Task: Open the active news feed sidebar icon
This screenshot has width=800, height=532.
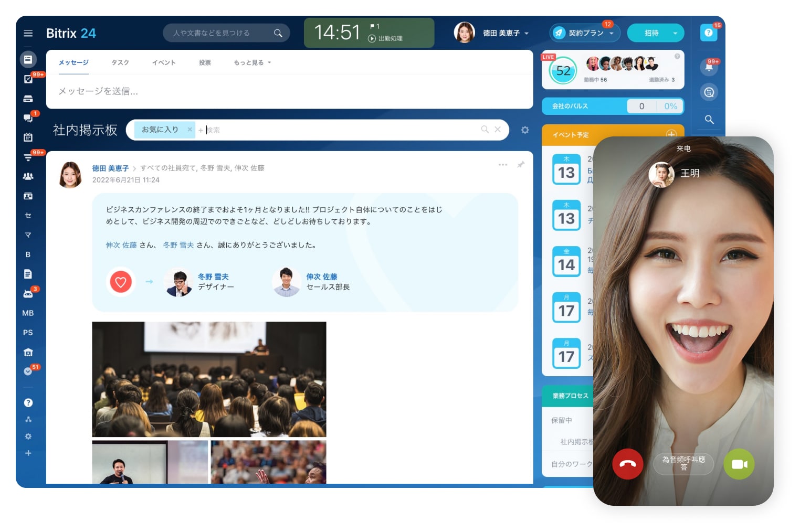Action: [x=28, y=59]
